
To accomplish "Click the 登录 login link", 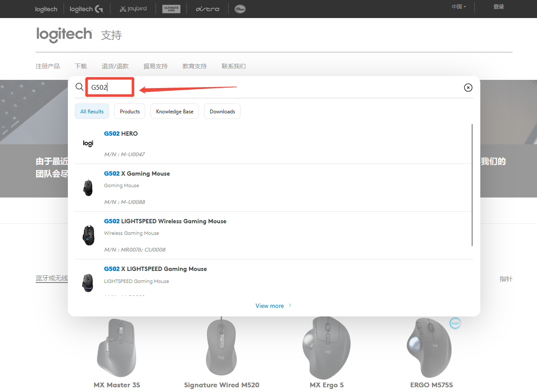I will coord(498,7).
